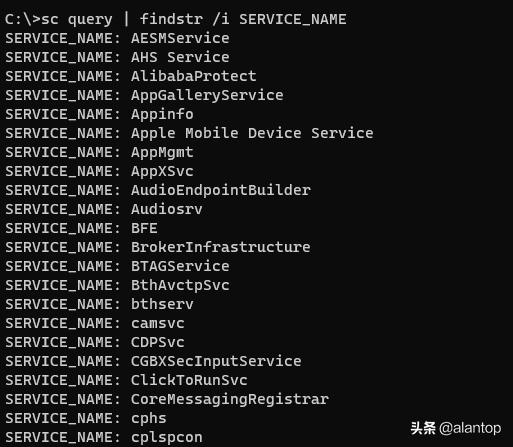Image resolution: width=513 pixels, height=447 pixels.
Task: Click the AppGalleryService text
Action: coord(207,95)
